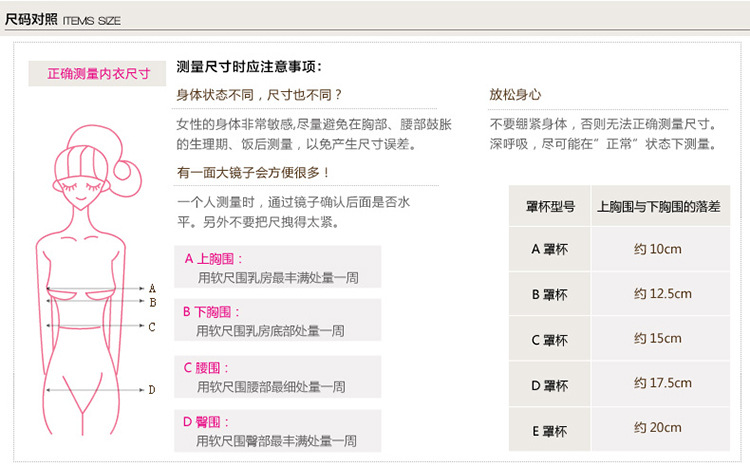Click the 约 15cm value cell
This screenshot has width=750, height=466.
click(659, 339)
